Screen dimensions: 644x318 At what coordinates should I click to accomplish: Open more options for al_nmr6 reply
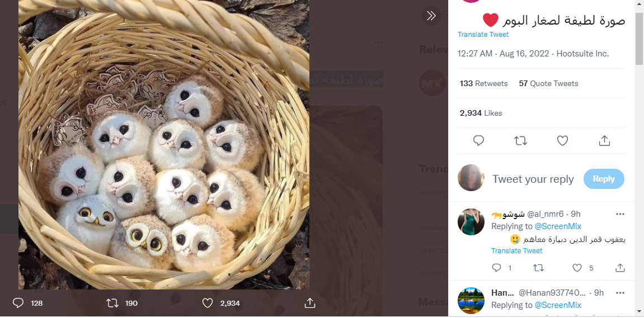[620, 214]
